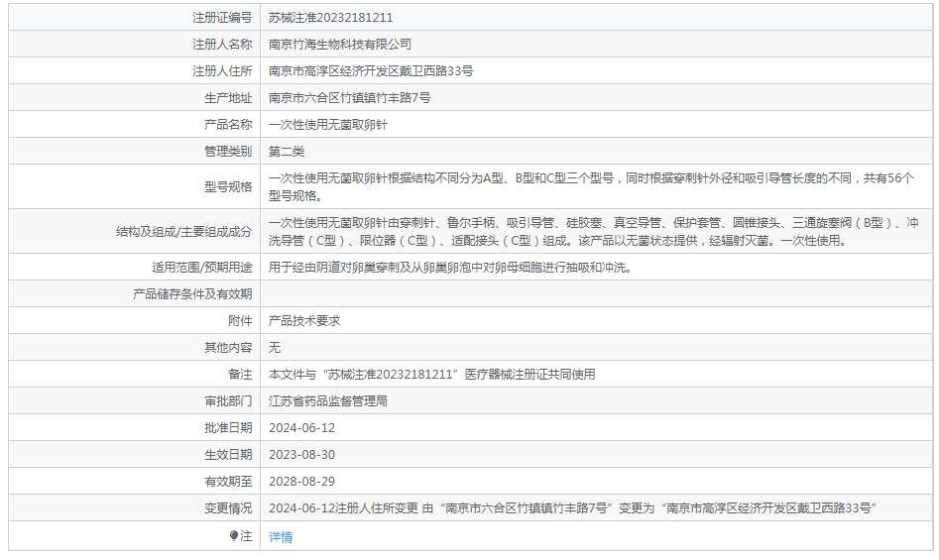Select effective date 2023-08-30
The image size is (939, 560).
click(301, 455)
